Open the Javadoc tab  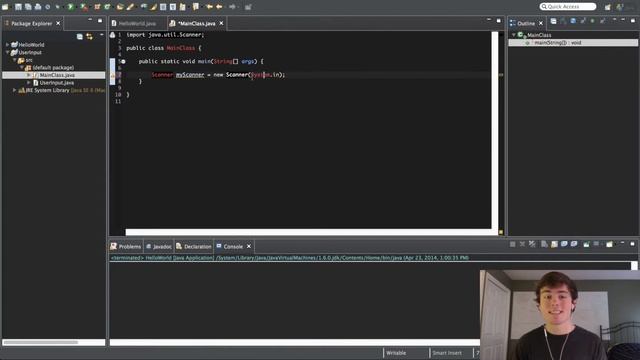coord(159,247)
